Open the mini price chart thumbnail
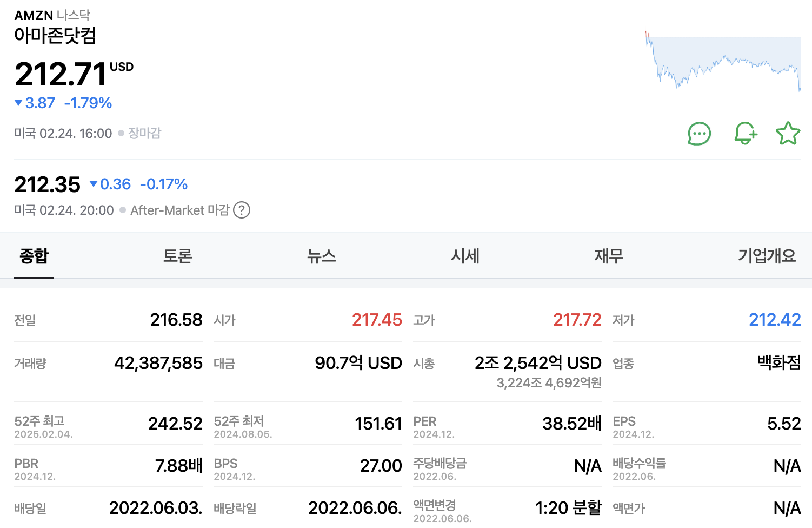Image resolution: width=812 pixels, height=528 pixels. pyautogui.click(x=723, y=58)
